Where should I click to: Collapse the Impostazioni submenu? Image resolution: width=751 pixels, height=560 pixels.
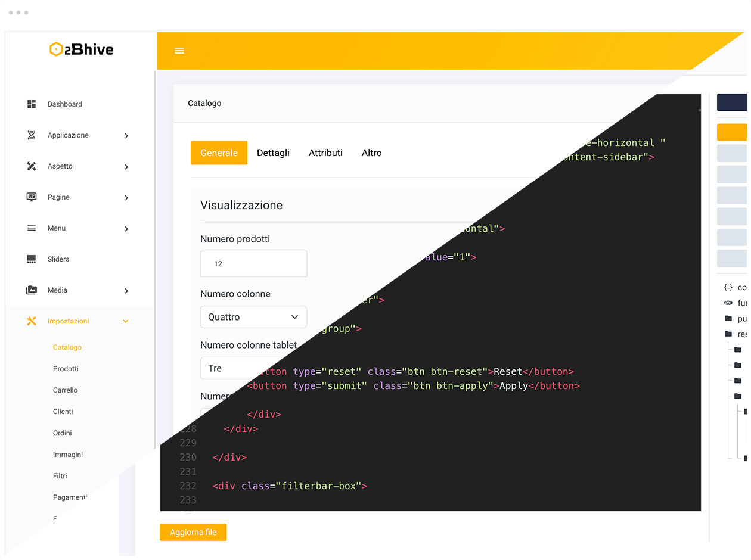pyautogui.click(x=126, y=321)
